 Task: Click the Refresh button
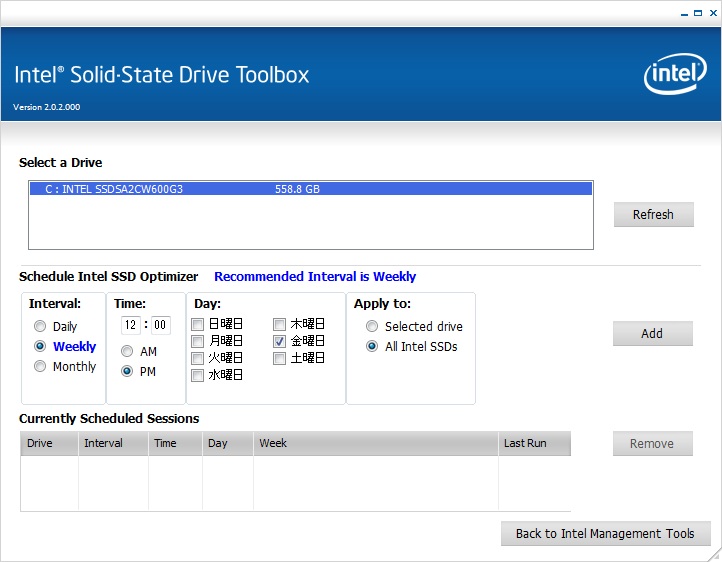pyautogui.click(x=653, y=214)
